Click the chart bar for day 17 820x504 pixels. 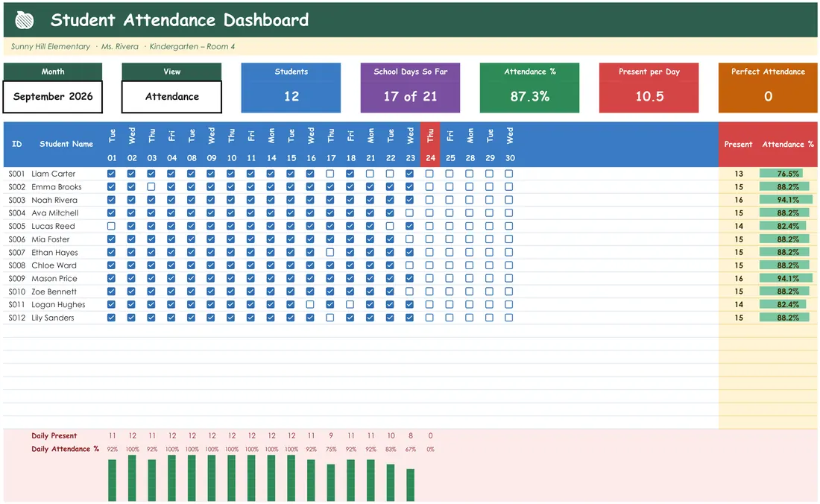[x=330, y=482]
